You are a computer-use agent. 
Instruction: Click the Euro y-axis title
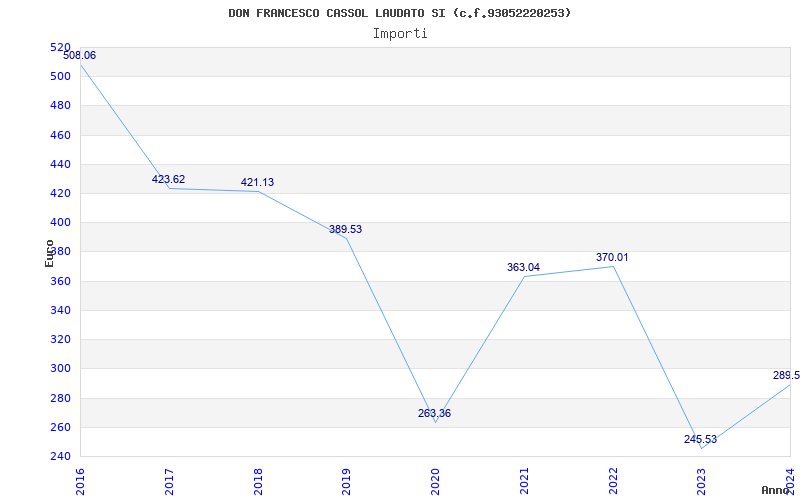49,253
